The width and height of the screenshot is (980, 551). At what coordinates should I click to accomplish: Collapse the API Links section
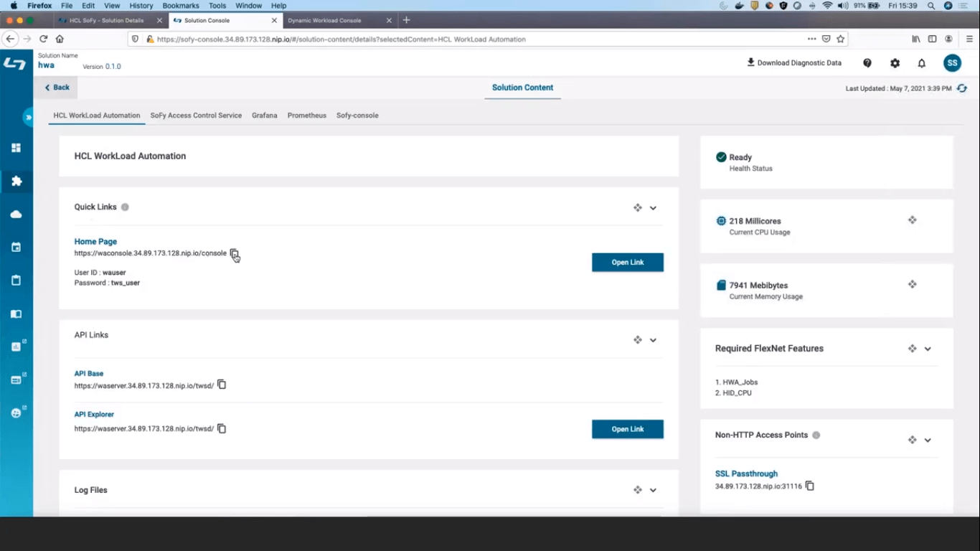(653, 340)
